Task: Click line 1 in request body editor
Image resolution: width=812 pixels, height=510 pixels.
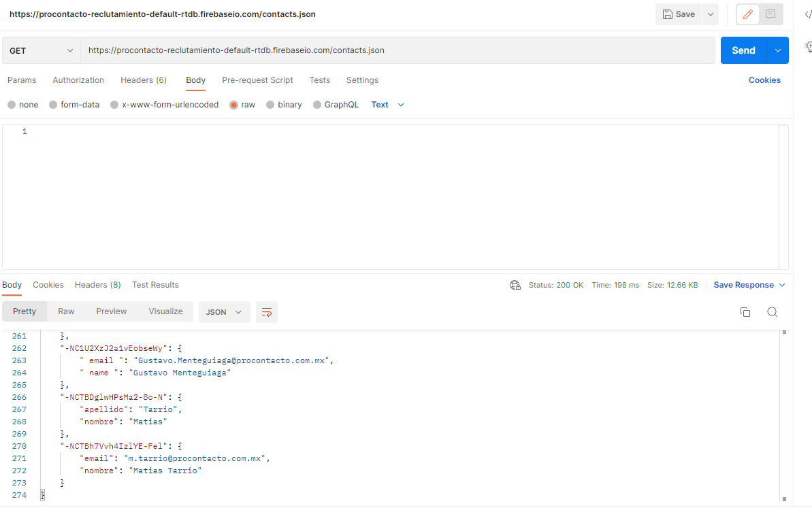Action: click(x=25, y=132)
